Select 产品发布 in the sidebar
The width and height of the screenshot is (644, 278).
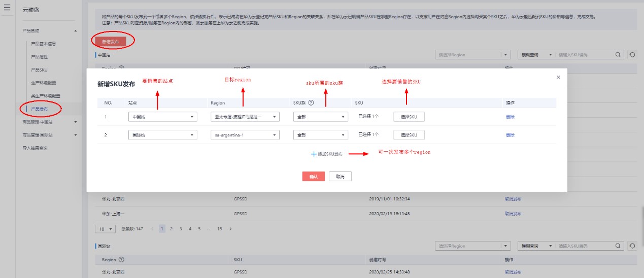tap(39, 109)
